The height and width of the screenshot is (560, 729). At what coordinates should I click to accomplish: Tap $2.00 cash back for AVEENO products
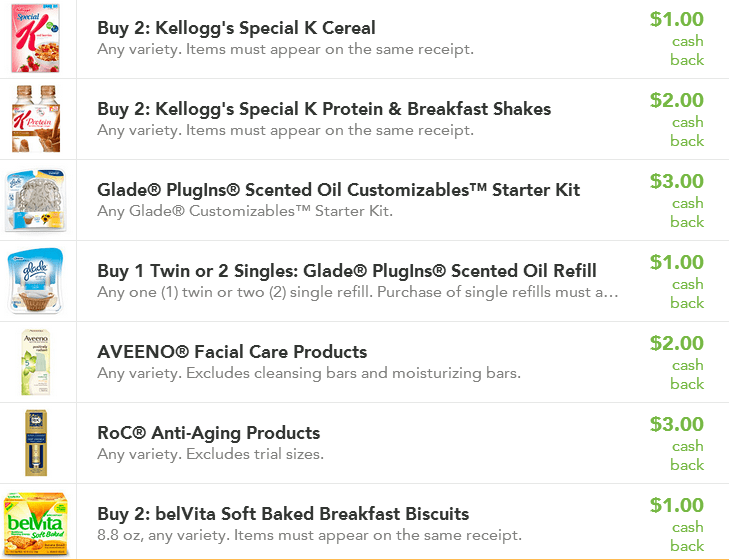[x=677, y=363]
